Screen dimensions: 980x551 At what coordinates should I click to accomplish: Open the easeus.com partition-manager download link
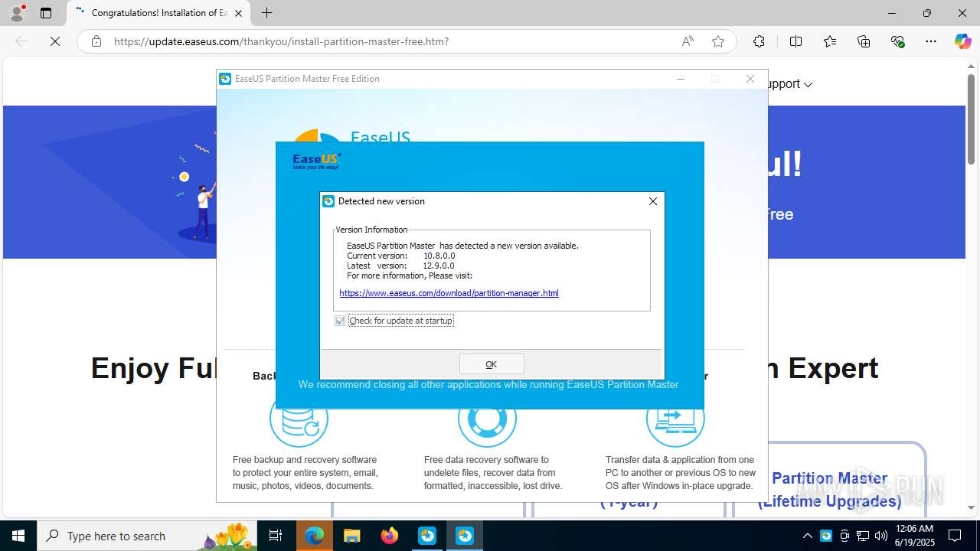tap(449, 293)
